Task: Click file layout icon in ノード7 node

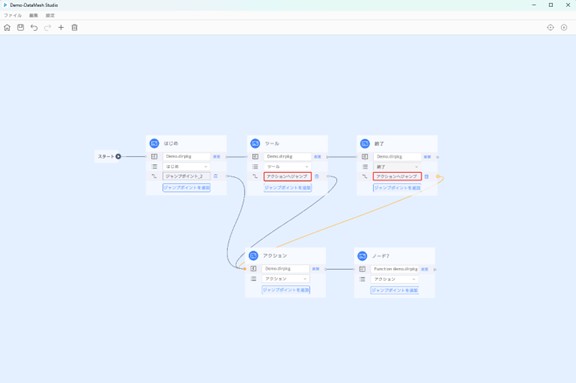Action: coord(362,269)
